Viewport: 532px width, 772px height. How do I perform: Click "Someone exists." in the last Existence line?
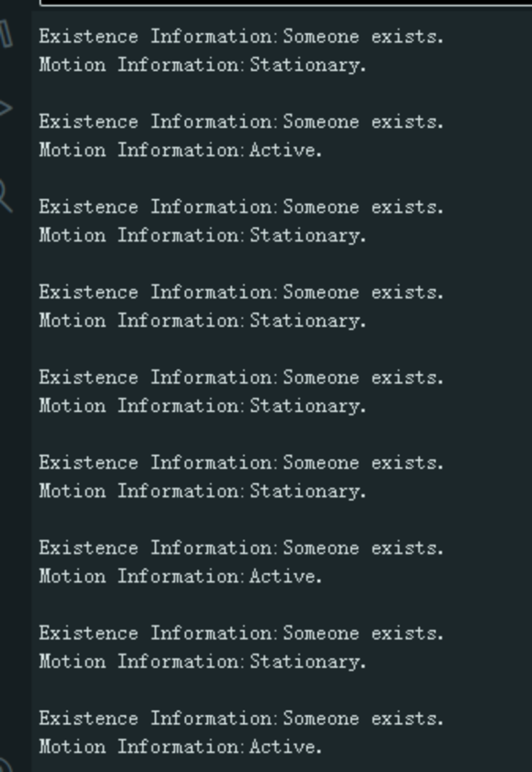tap(363, 719)
